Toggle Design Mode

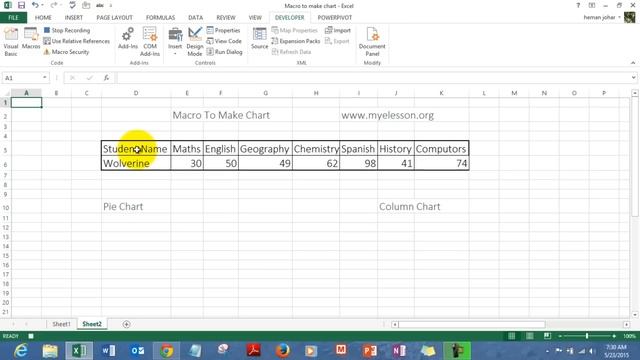coord(195,42)
